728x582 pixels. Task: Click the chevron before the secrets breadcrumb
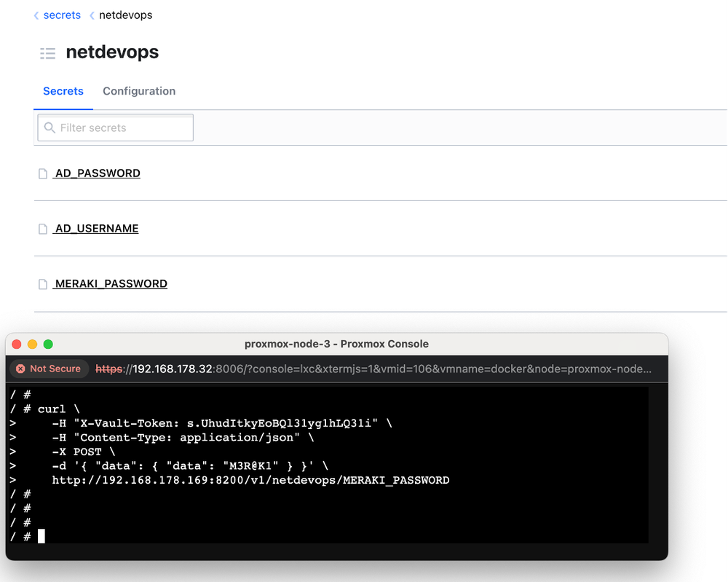tap(36, 15)
